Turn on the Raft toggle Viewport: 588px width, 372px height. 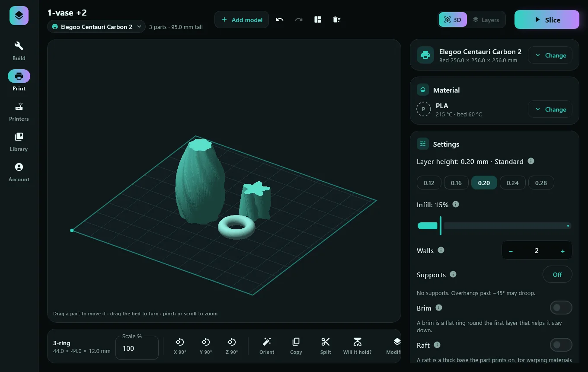click(561, 345)
